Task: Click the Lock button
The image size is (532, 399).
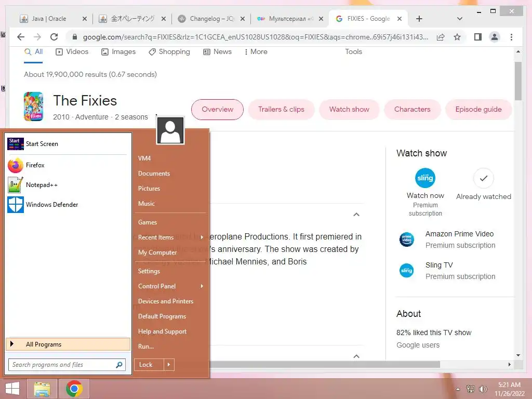Action: (x=149, y=365)
